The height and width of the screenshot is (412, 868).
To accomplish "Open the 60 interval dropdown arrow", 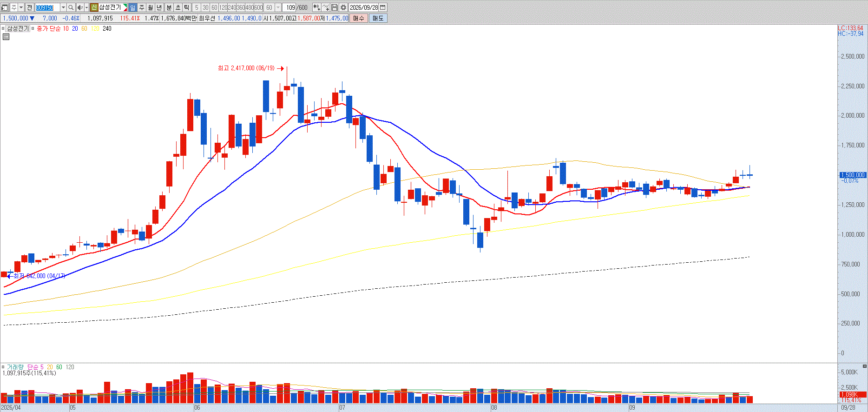I will coord(278,7).
